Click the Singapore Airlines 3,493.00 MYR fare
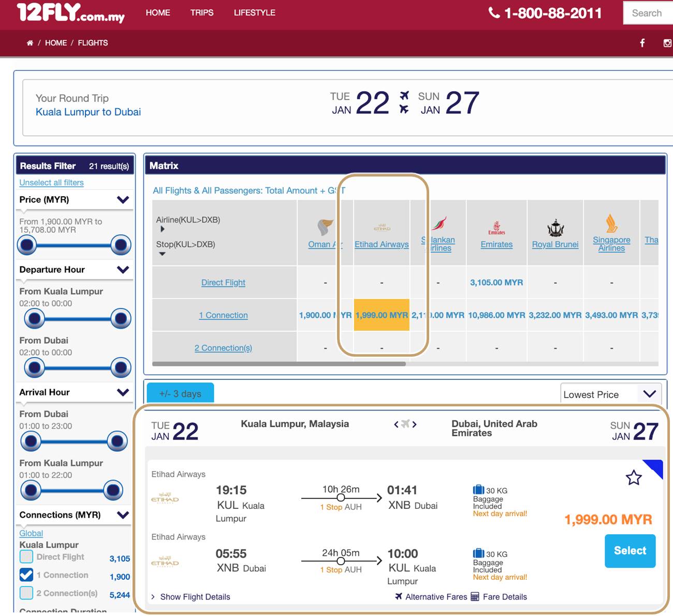The width and height of the screenshot is (673, 616). click(x=611, y=315)
